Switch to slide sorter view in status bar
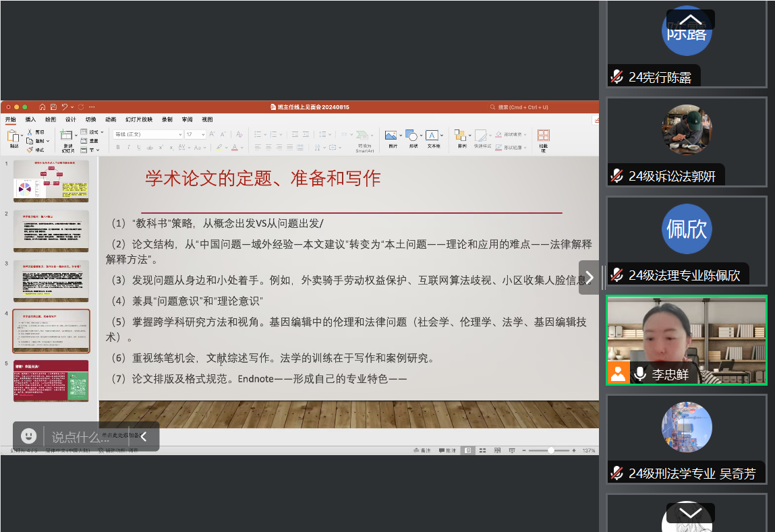This screenshot has height=532, width=775. [x=482, y=450]
